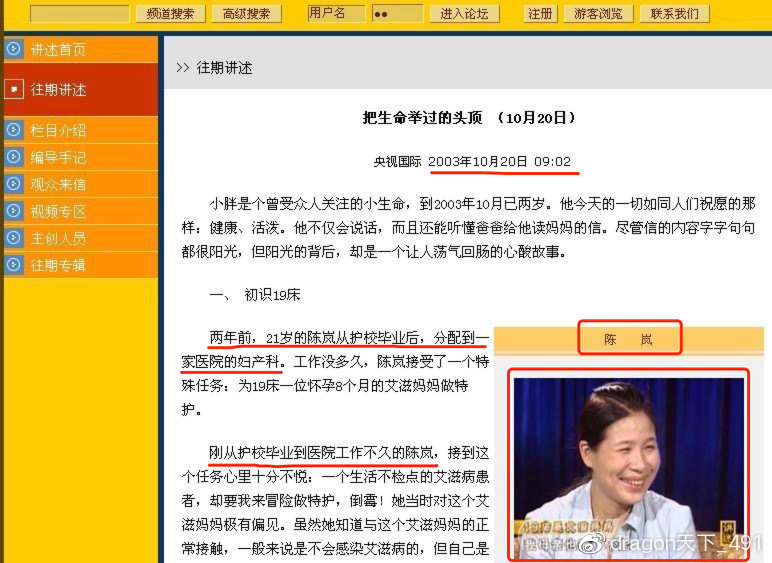Click the circle icon beside 编导手记

(13, 157)
